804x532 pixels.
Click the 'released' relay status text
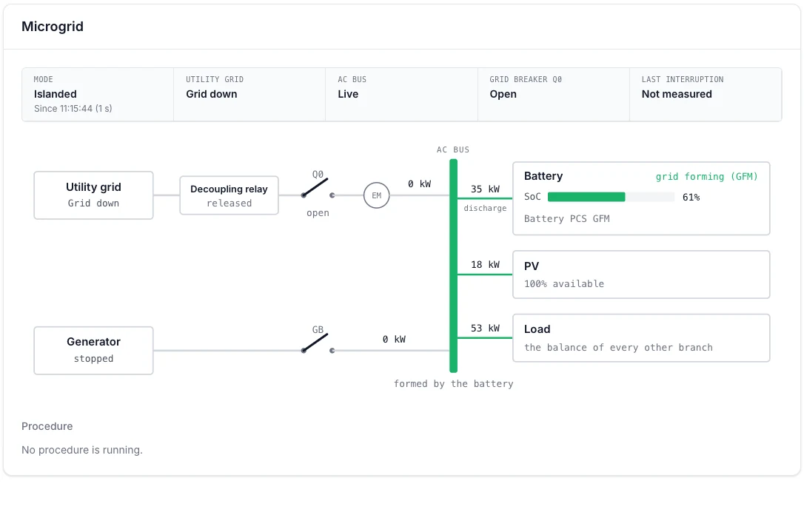(x=230, y=203)
